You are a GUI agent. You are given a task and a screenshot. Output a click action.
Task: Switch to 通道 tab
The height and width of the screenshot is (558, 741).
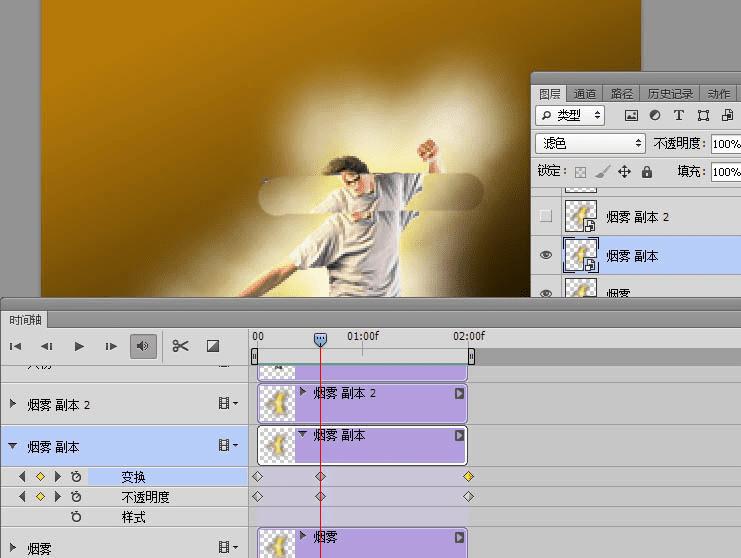585,94
